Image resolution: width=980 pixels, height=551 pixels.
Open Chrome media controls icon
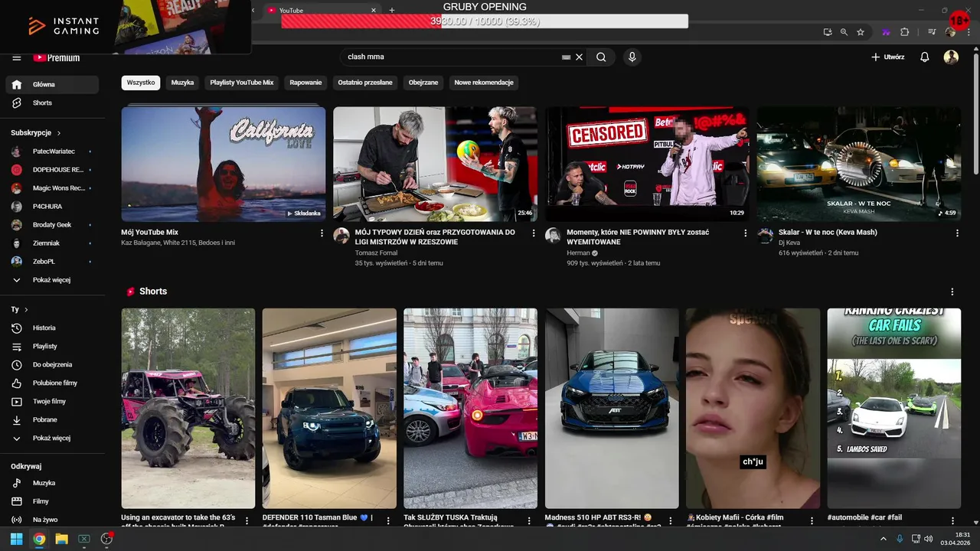(932, 32)
